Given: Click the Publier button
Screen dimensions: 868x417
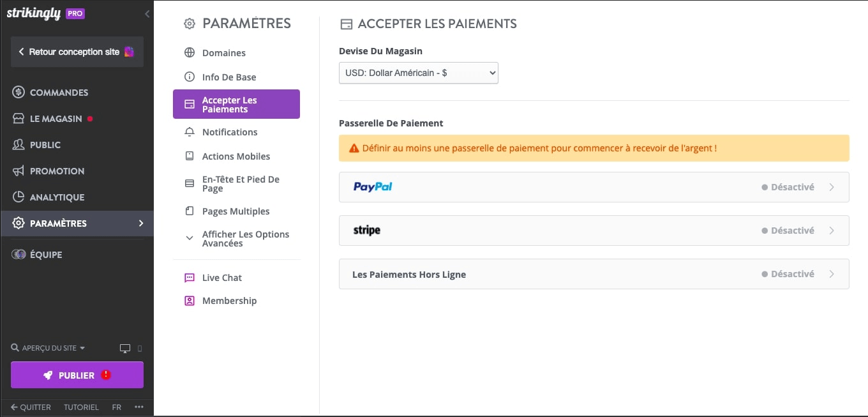Looking at the screenshot, I should (x=77, y=375).
